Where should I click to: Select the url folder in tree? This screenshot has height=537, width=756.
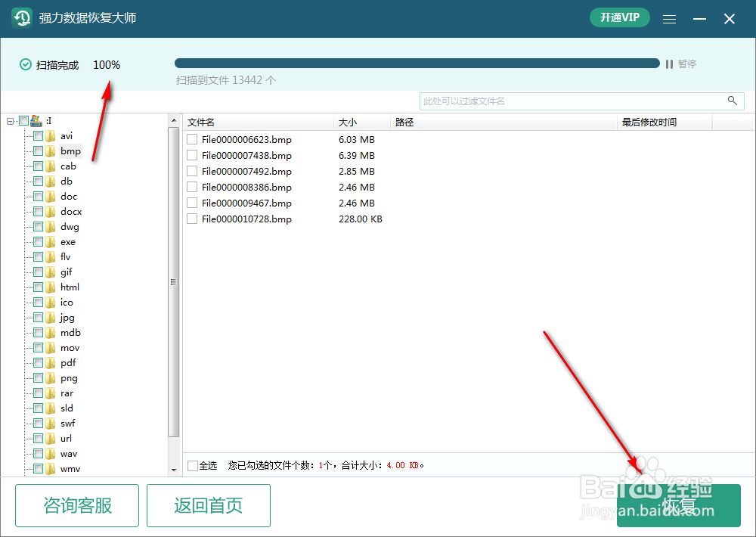tap(66, 439)
